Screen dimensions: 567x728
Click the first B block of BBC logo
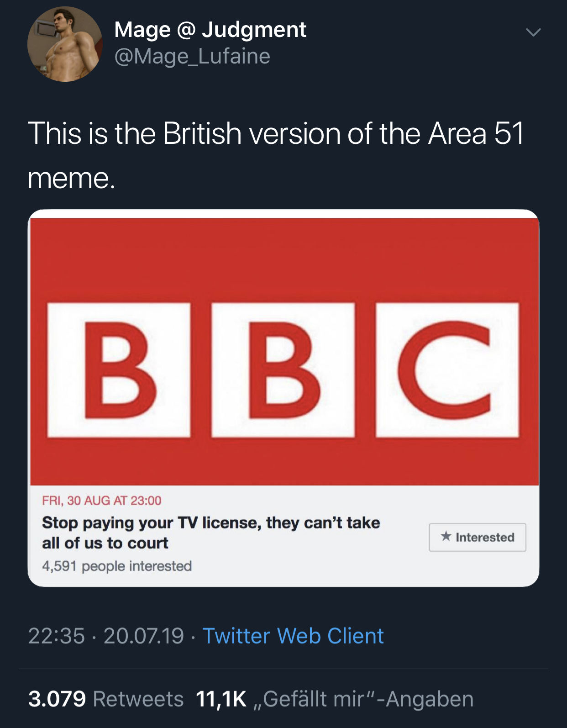(119, 370)
